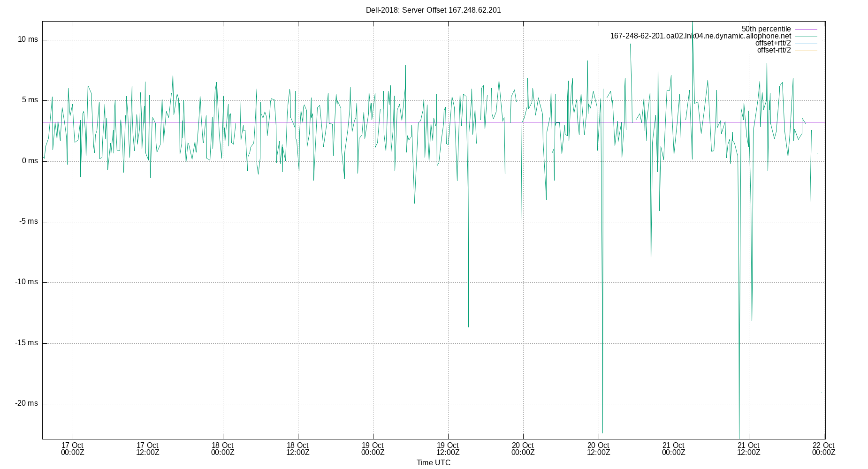868x469 pixels.
Task: Select the 'offset-rtt/2' legend label
Action: point(774,50)
